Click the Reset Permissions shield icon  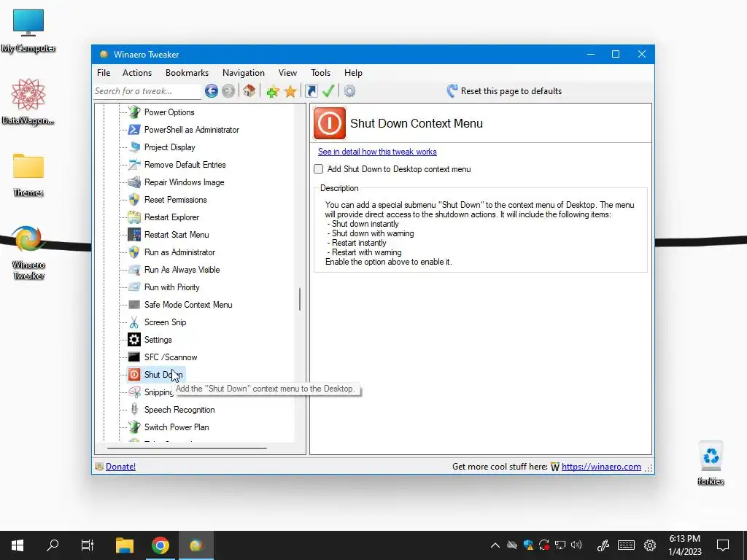click(134, 200)
